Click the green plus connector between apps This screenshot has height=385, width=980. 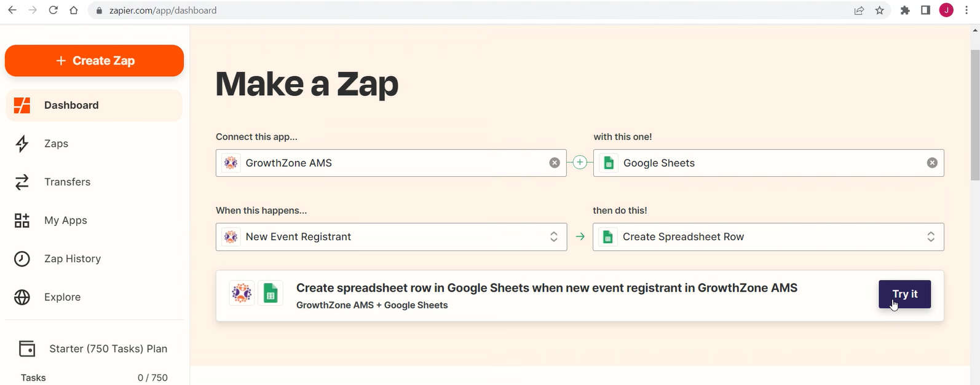tap(580, 163)
